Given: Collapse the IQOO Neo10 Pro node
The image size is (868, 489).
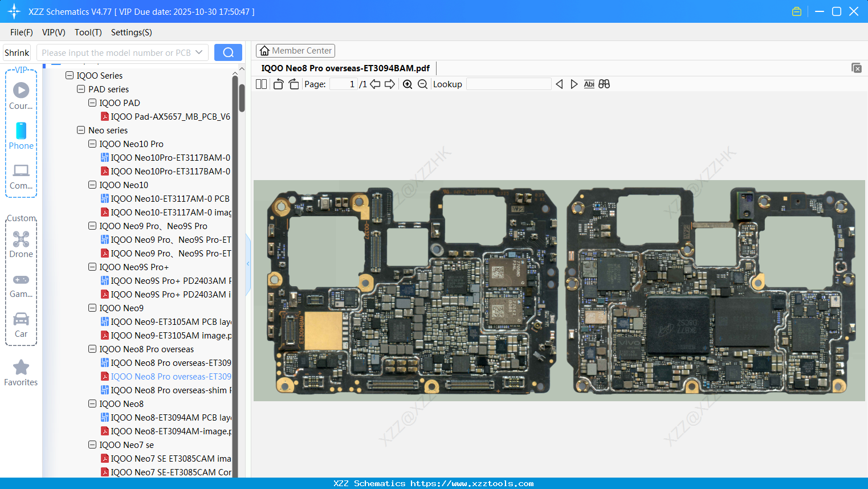Looking at the screenshot, I should [x=92, y=144].
